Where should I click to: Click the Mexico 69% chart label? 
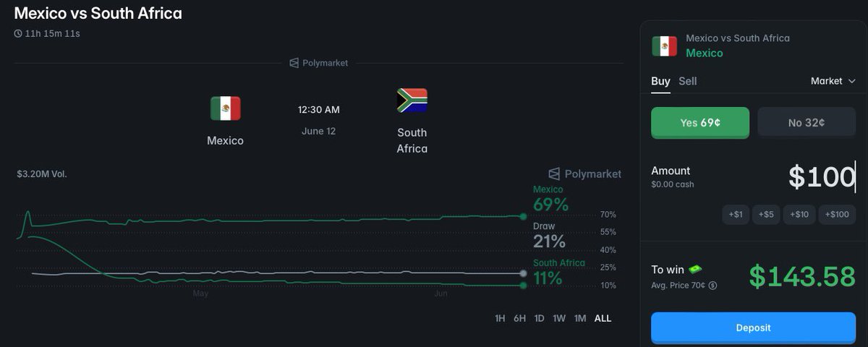[550, 199]
